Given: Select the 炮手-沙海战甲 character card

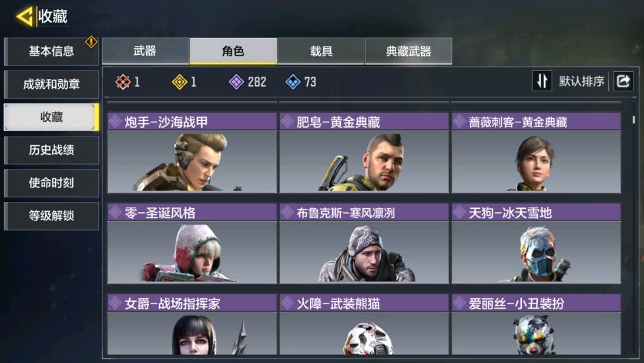Looking at the screenshot, I should [x=192, y=152].
